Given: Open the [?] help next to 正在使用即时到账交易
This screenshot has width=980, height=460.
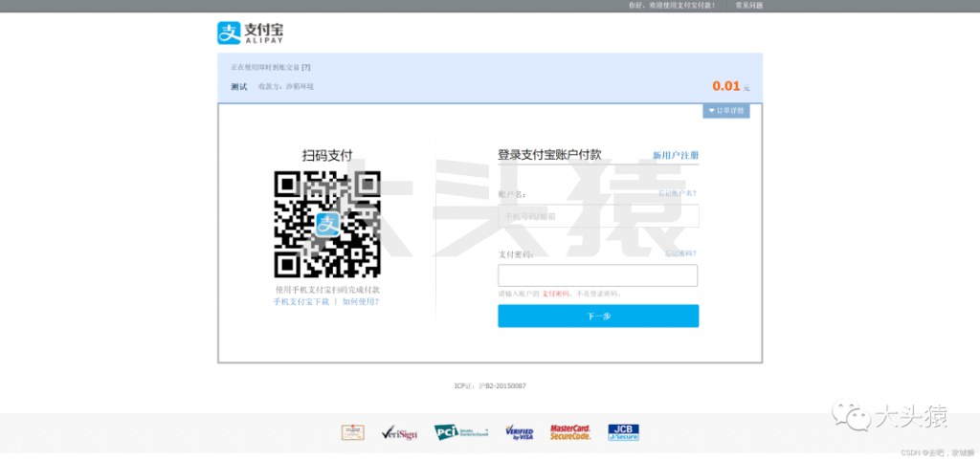Looking at the screenshot, I should point(305,67).
